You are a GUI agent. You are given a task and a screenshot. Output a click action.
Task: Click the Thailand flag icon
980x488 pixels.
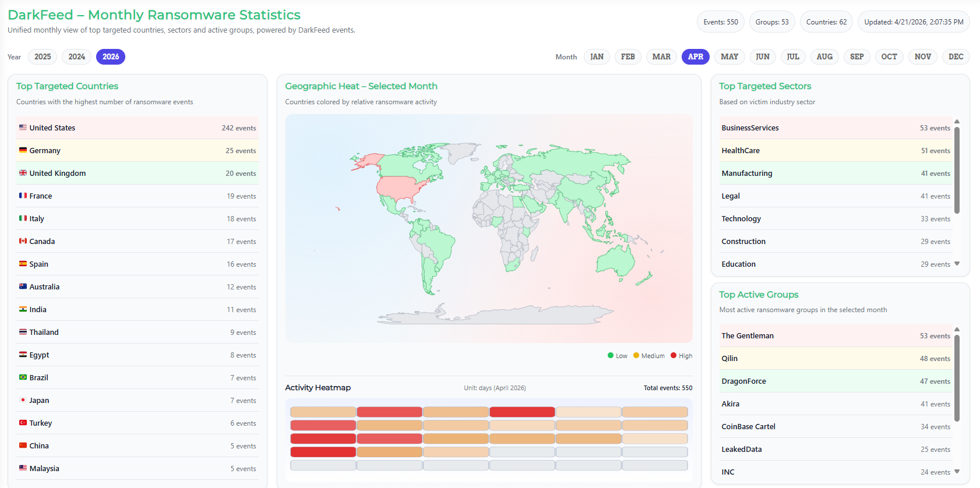pos(23,332)
